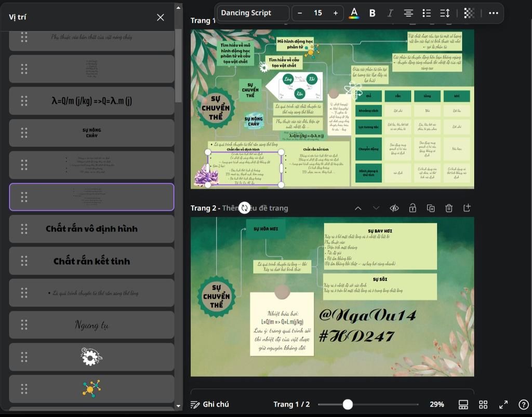The image size is (532, 417).
Task: Toggle italic formatting in the text toolbar
Action: [390, 13]
